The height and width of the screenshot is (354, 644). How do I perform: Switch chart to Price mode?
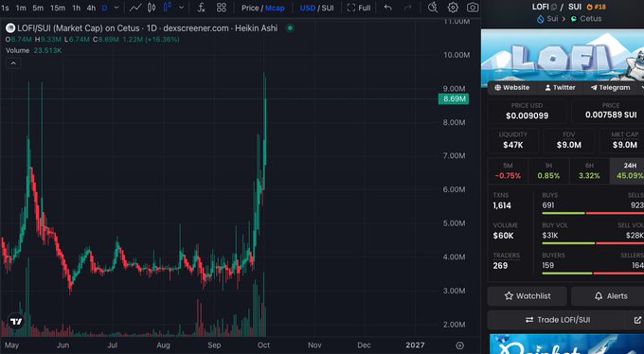(250, 8)
